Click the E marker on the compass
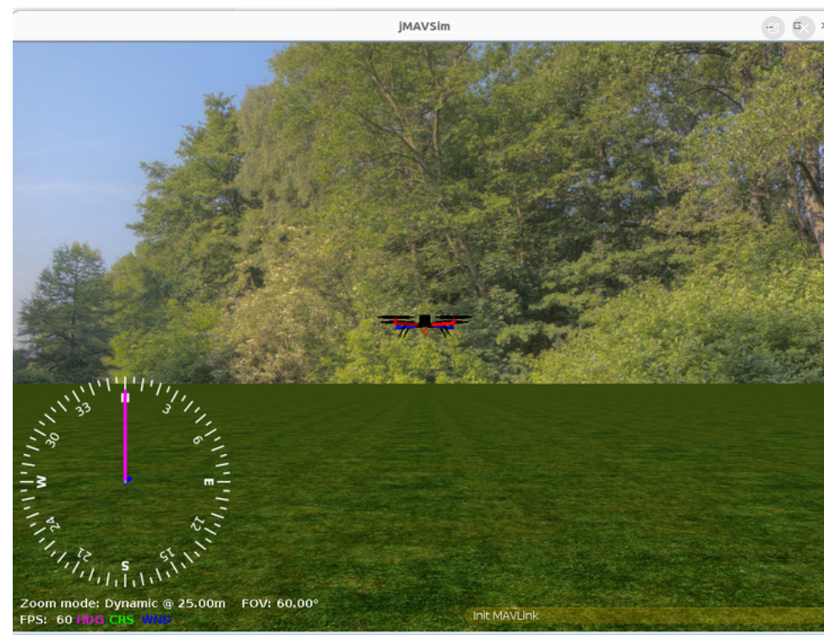Screen dimensions: 840x641 pyautogui.click(x=209, y=482)
